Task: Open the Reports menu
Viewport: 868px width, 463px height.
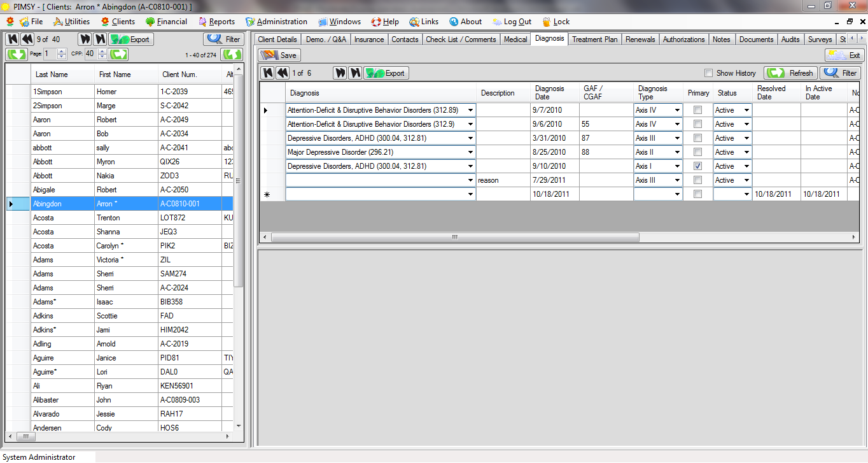Action: 216,21
